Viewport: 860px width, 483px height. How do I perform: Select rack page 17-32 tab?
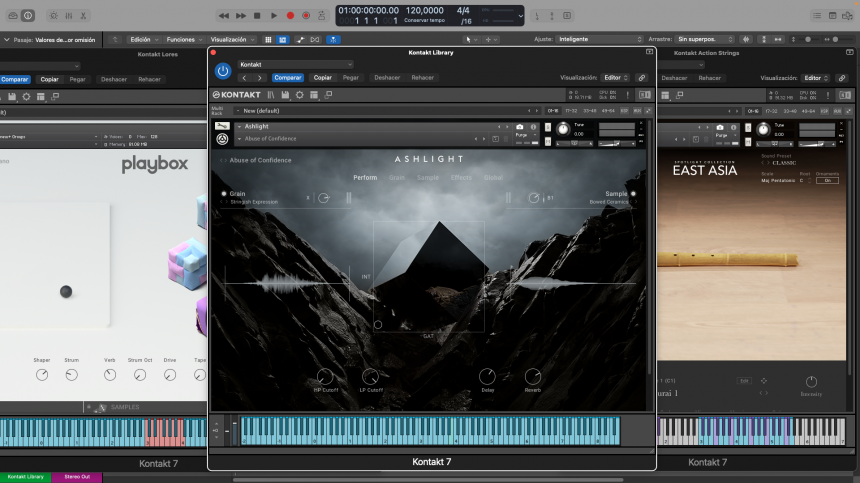(x=571, y=111)
